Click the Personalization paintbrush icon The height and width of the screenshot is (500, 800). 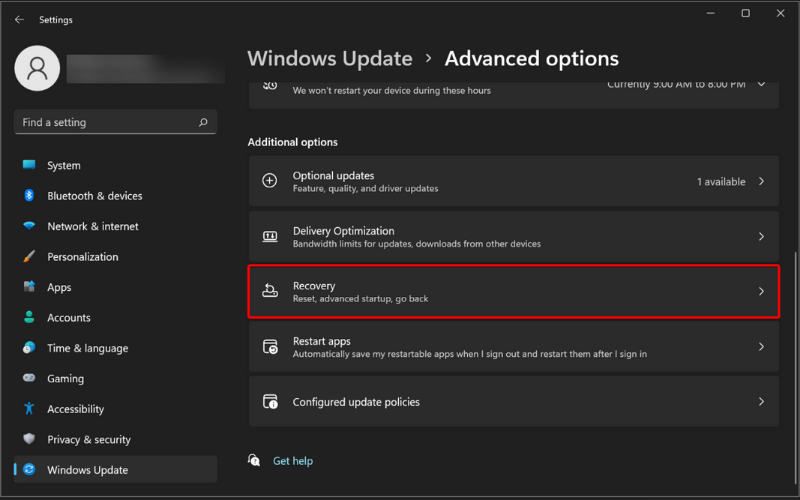(x=29, y=256)
